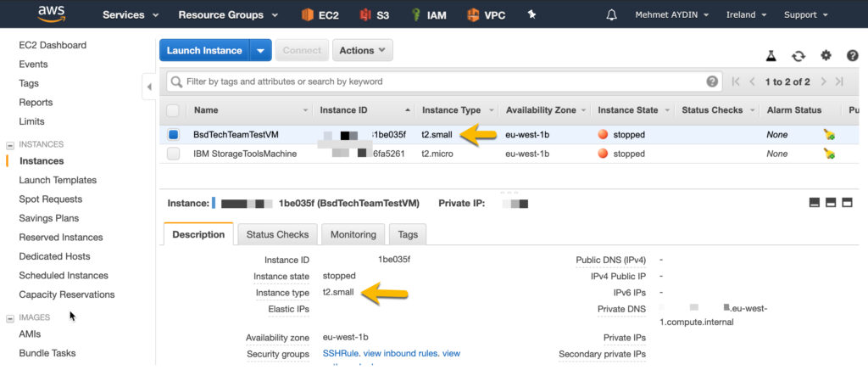Deselect the BsdTechTeamTestVM checkbox
The width and height of the screenshot is (868, 370).
[173, 135]
